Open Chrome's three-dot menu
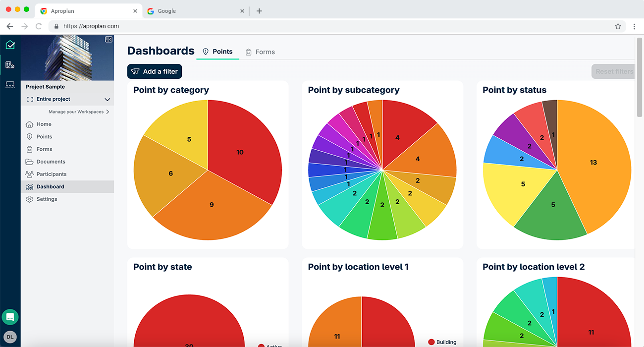 click(634, 26)
